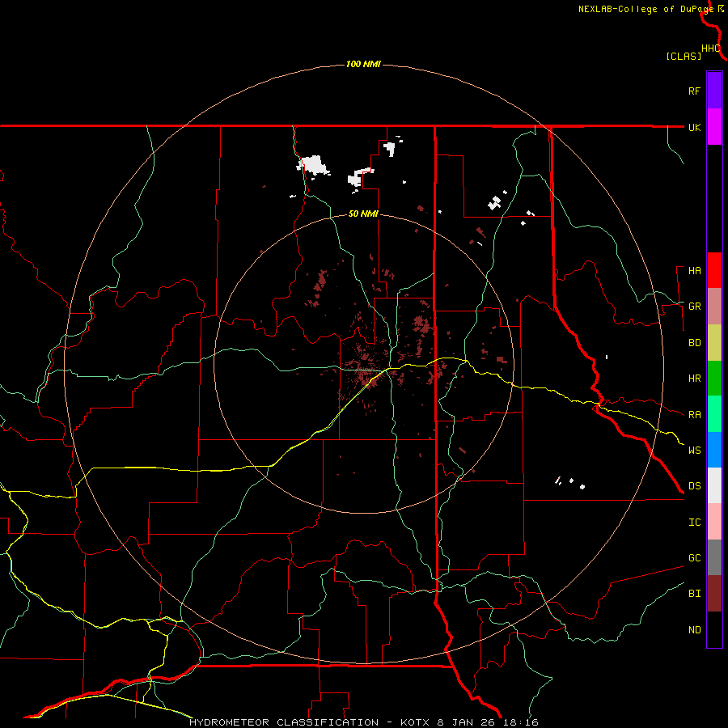Click the ND legend label

(694, 630)
